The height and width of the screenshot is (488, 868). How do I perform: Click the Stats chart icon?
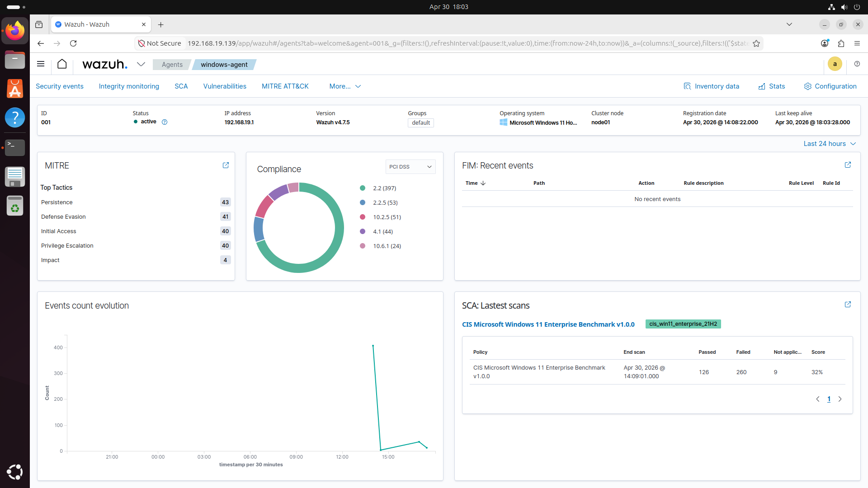tap(762, 86)
